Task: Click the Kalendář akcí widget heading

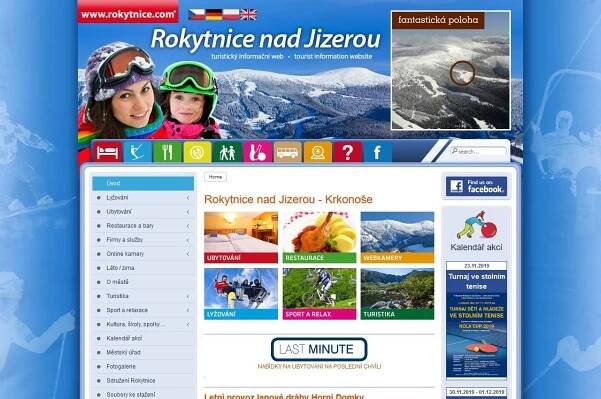Action: point(476,247)
